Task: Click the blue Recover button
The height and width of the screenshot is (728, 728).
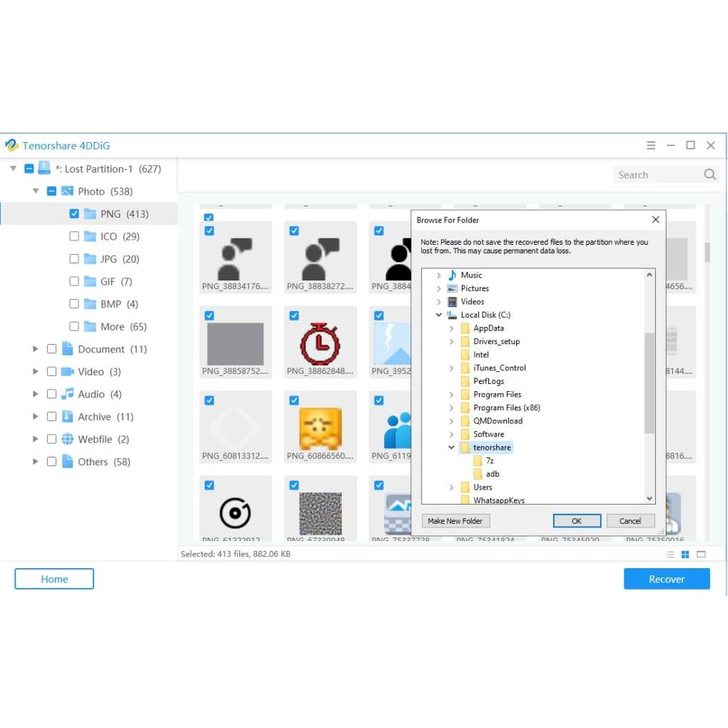Action: click(x=666, y=579)
